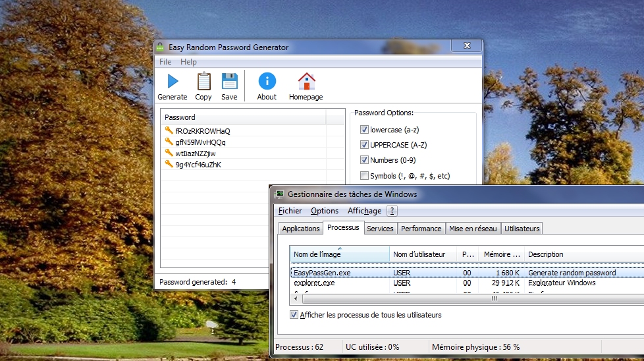Click the Explorateur Windows description cell
Screen dimensions: 644x361
tap(562, 283)
